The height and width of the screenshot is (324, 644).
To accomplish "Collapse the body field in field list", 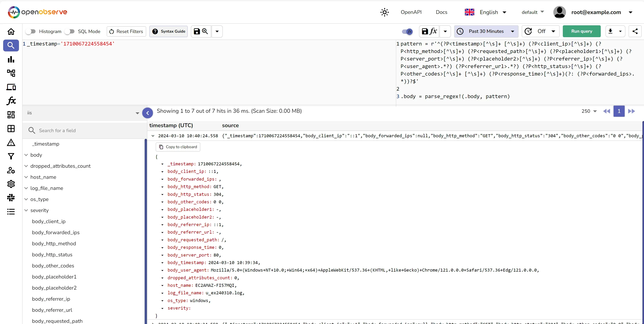I will [x=26, y=155].
